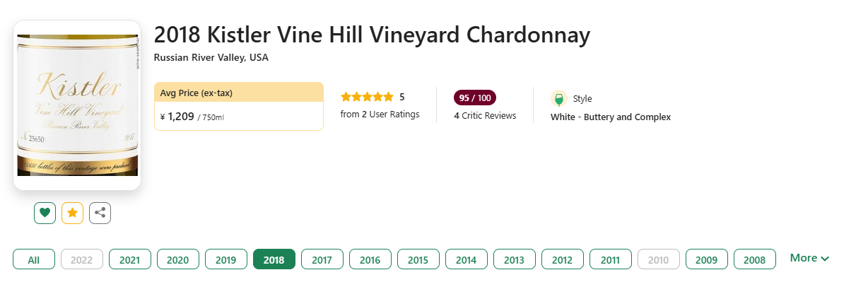Switch to the 2021 vintage
The height and width of the screenshot is (282, 868).
130,259
